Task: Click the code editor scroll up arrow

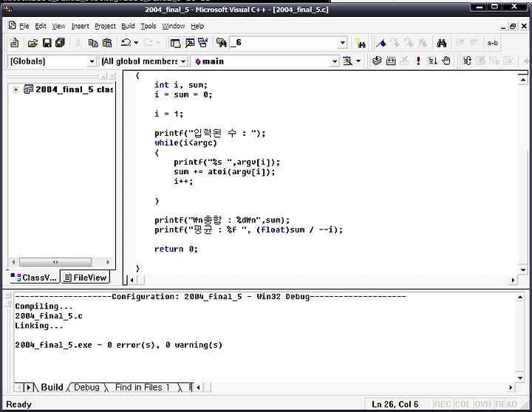Action: click(523, 80)
